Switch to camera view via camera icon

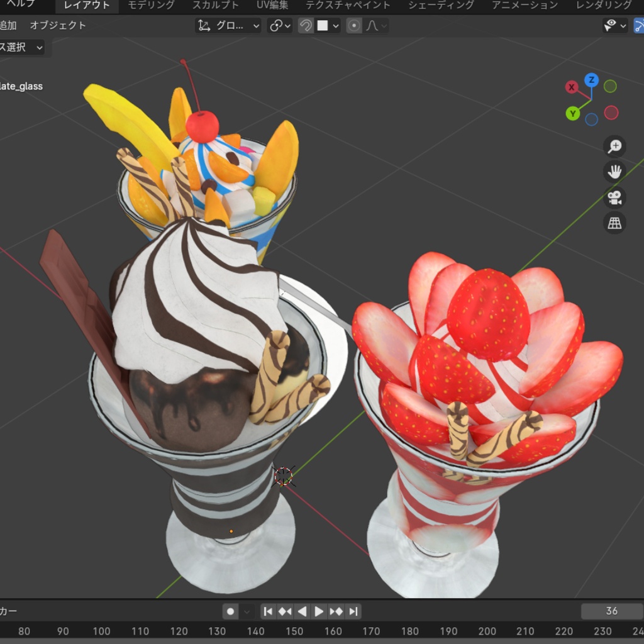tap(614, 197)
